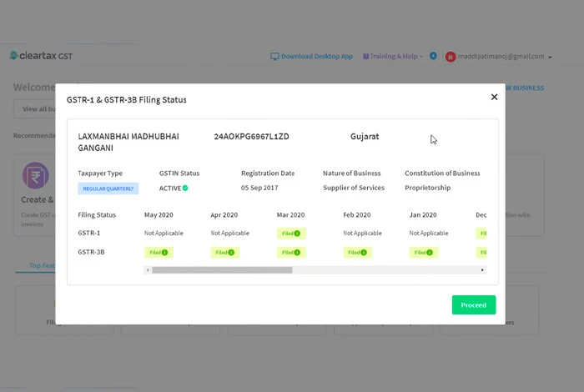Viewport: 584px width, 392px height.
Task: Click GSTR-3B Filed badge for Feb 2020
Action: [x=357, y=252]
